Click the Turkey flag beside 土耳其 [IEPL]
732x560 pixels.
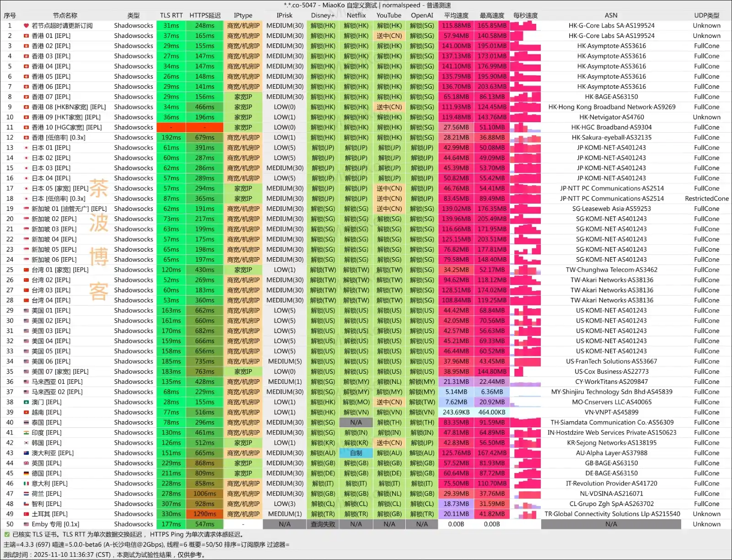(27, 514)
